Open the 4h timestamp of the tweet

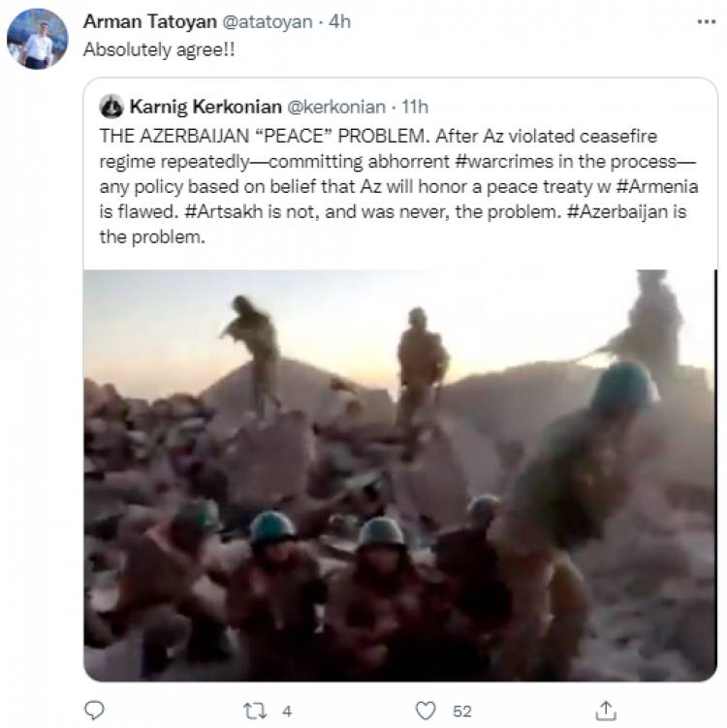tap(339, 22)
